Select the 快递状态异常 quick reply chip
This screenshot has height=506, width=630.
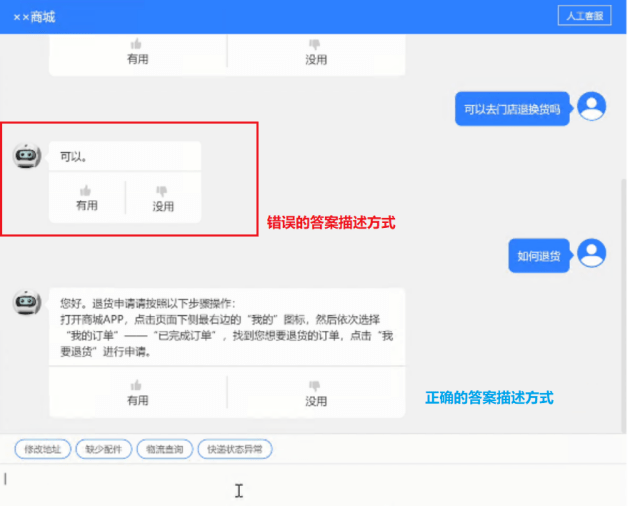pos(235,449)
